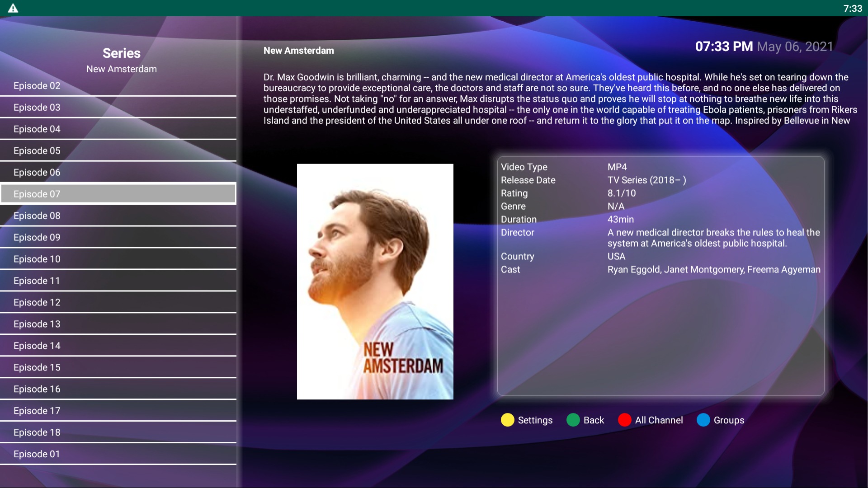Click the series synopsis paragraph
The image size is (868, 488).
point(560,99)
